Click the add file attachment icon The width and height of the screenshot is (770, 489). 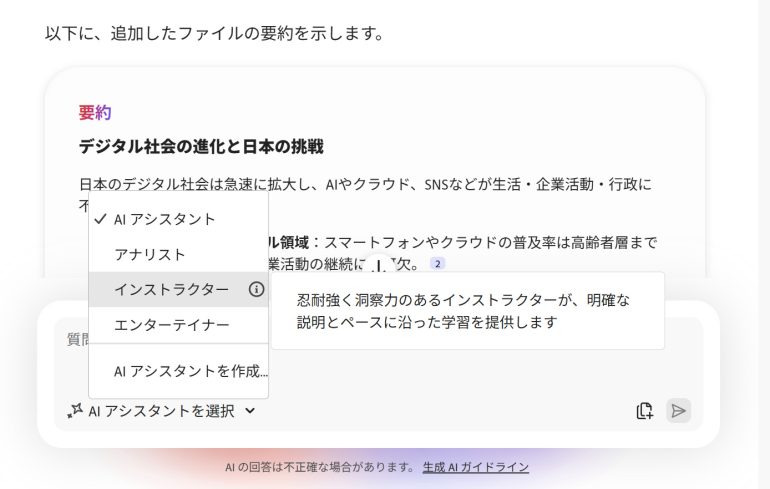click(645, 410)
